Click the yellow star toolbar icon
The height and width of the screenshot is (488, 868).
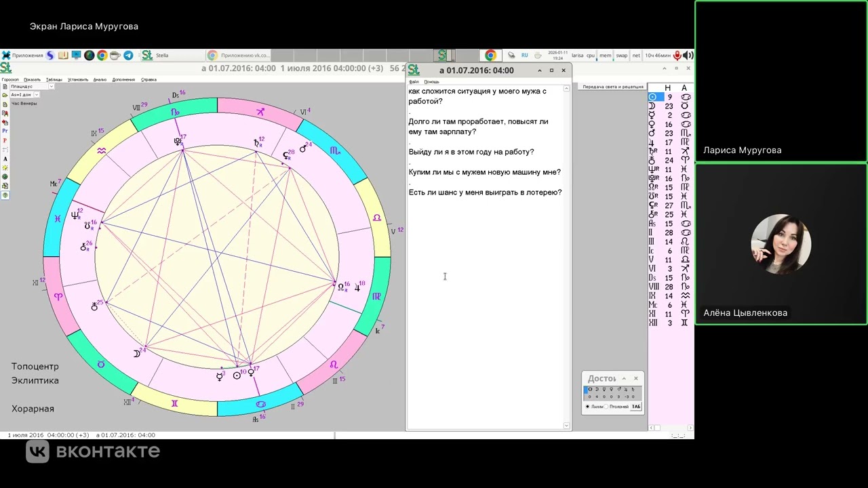pos(5,167)
